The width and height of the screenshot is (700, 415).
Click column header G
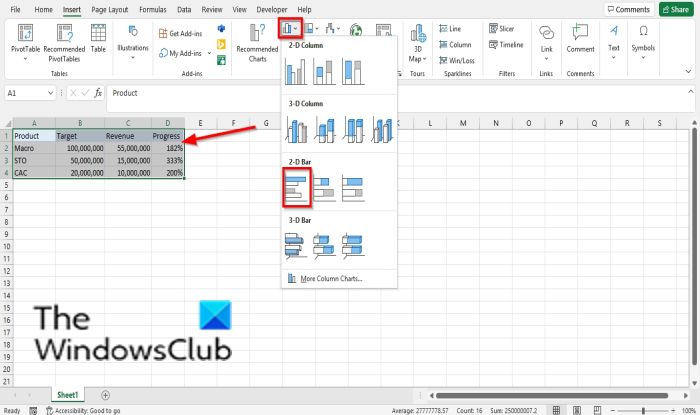[266, 123]
